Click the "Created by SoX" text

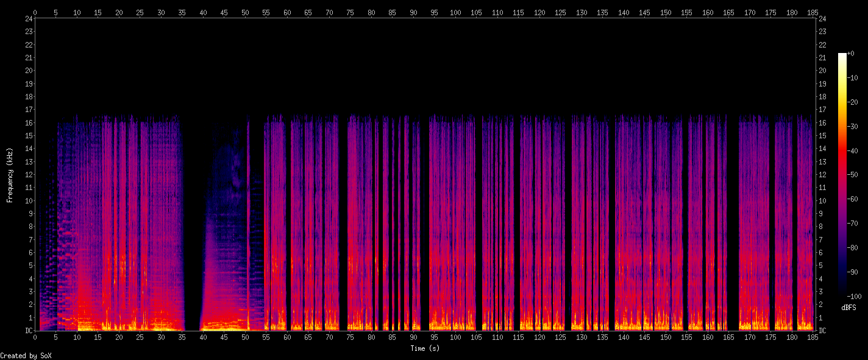26,356
